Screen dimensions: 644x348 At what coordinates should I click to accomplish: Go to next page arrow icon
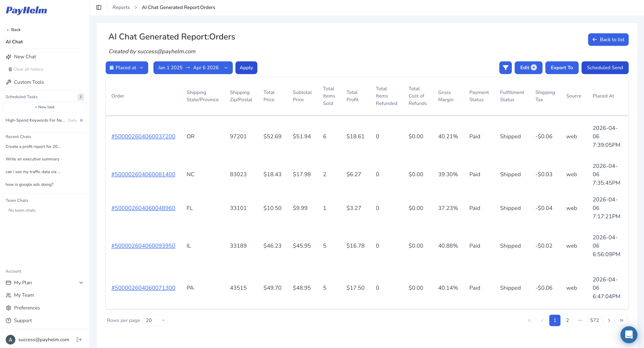(609, 320)
